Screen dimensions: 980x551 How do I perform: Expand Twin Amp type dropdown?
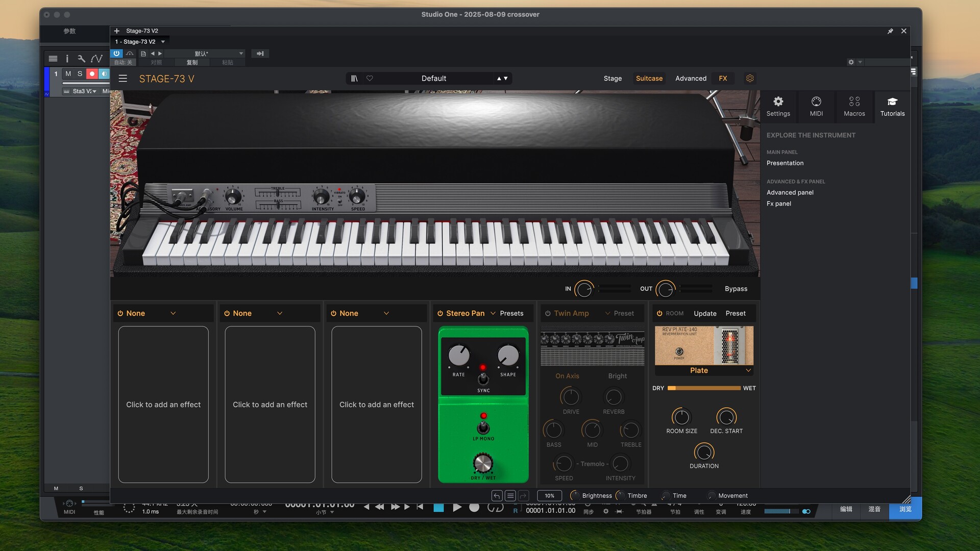point(607,314)
